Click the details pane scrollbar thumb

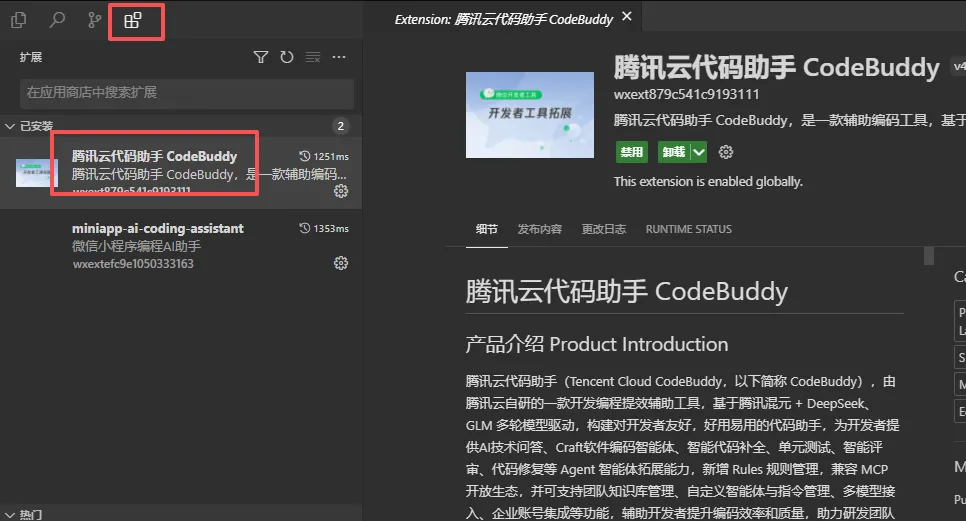coord(929,256)
